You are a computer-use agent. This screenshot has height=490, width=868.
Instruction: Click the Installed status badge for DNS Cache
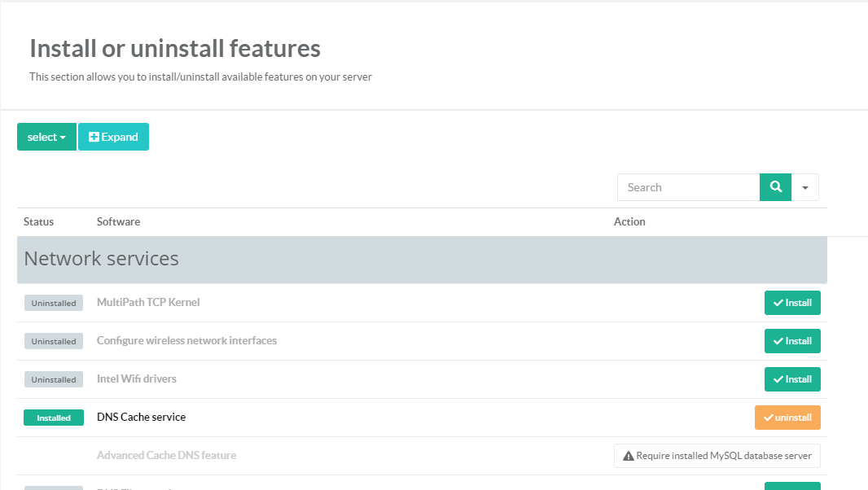point(54,418)
